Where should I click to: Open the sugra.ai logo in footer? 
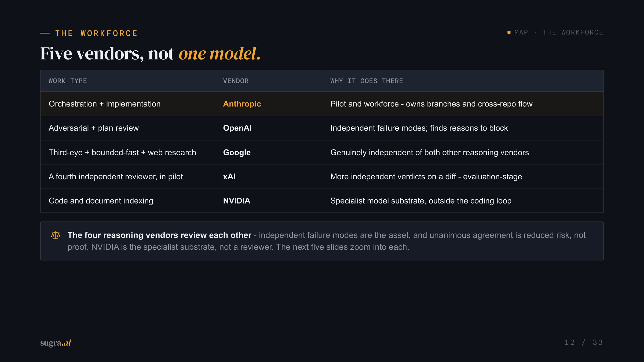(56, 343)
